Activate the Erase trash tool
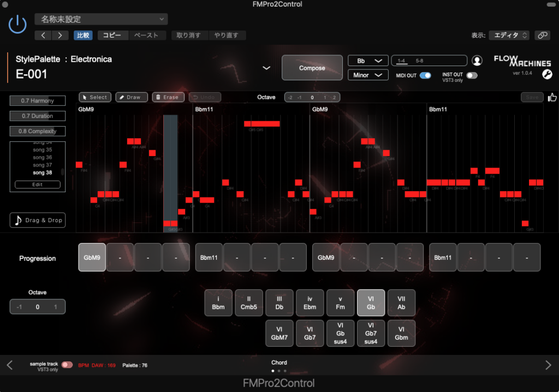 tap(168, 97)
